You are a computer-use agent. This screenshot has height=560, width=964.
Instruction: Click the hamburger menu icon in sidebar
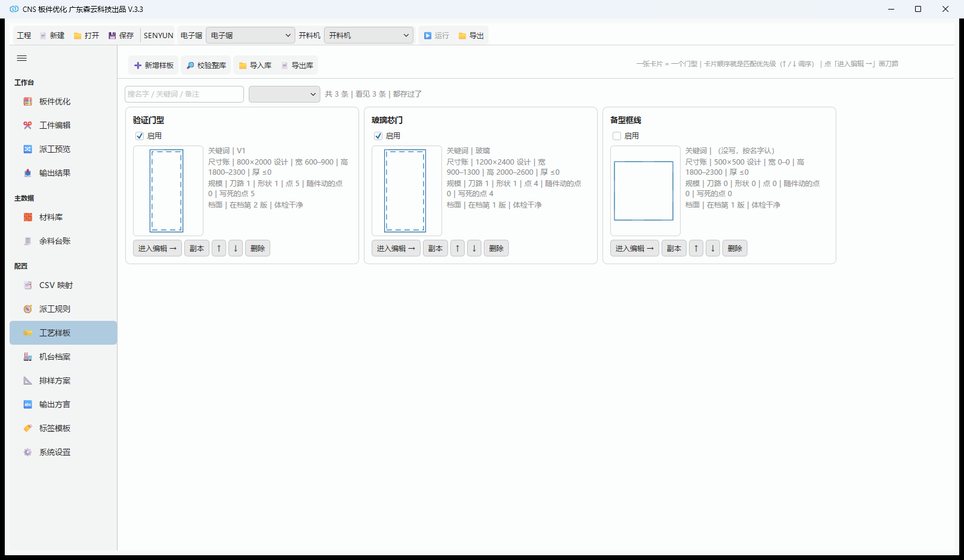pos(22,58)
